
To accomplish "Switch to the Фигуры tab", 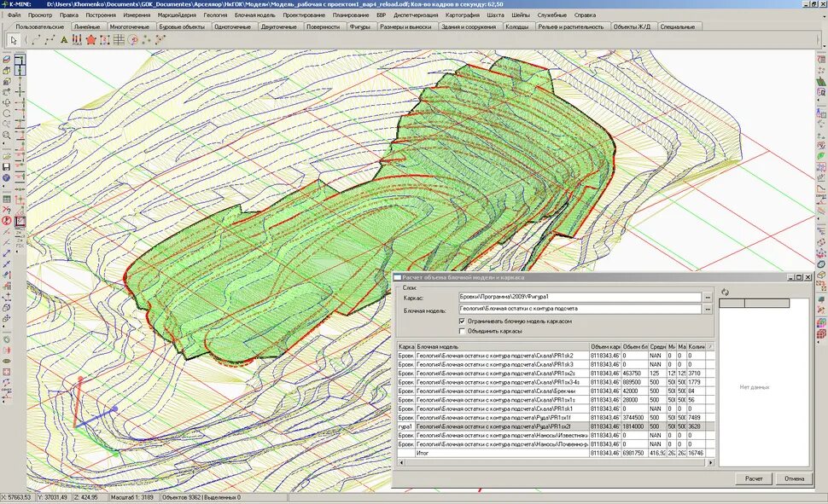I will [x=359, y=26].
